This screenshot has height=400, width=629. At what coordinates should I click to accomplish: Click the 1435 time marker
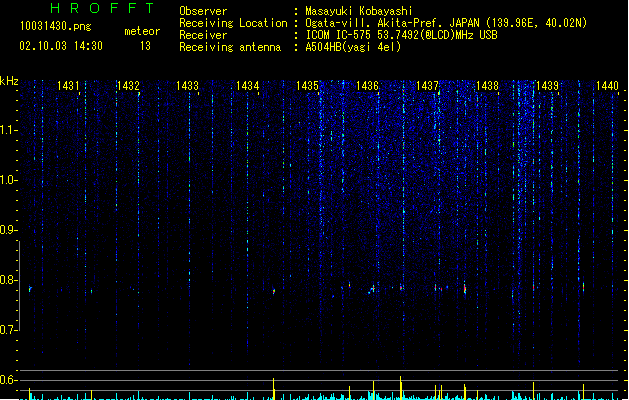pyautogui.click(x=307, y=86)
